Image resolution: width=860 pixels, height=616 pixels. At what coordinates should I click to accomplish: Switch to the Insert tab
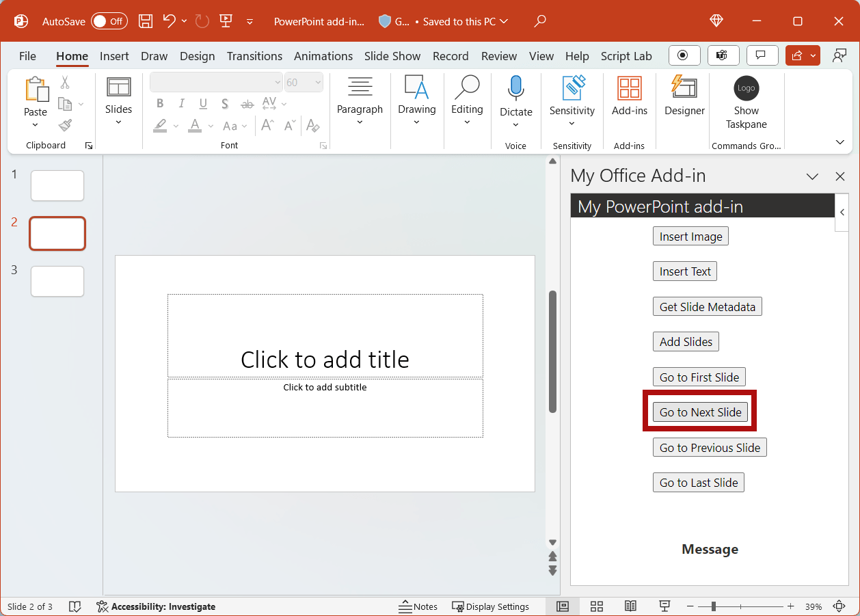(114, 56)
